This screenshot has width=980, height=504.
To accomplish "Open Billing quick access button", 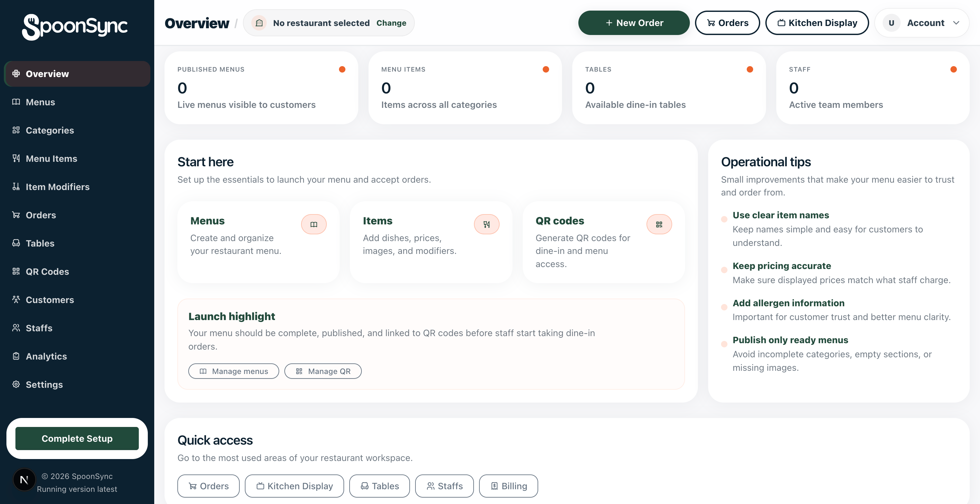I will [509, 486].
